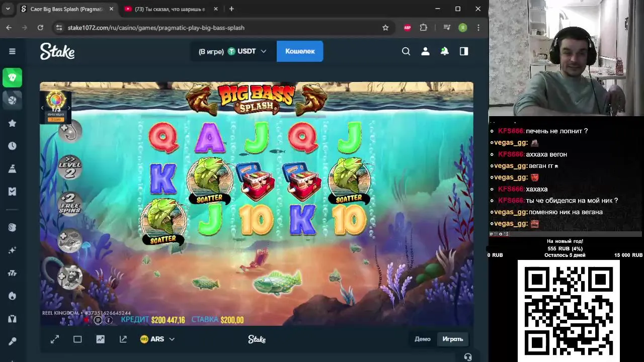Click the donation goal progress bar
Viewport: 644px width, 362px height.
pos(565,249)
